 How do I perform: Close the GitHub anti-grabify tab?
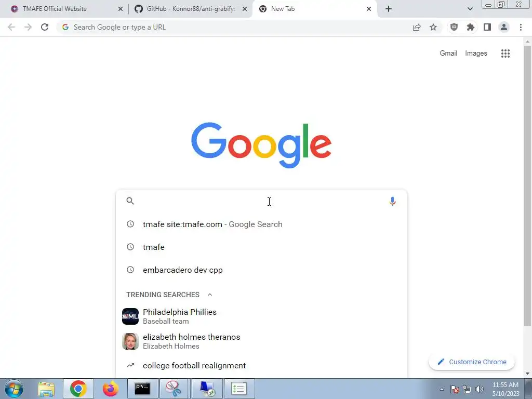pyautogui.click(x=245, y=9)
